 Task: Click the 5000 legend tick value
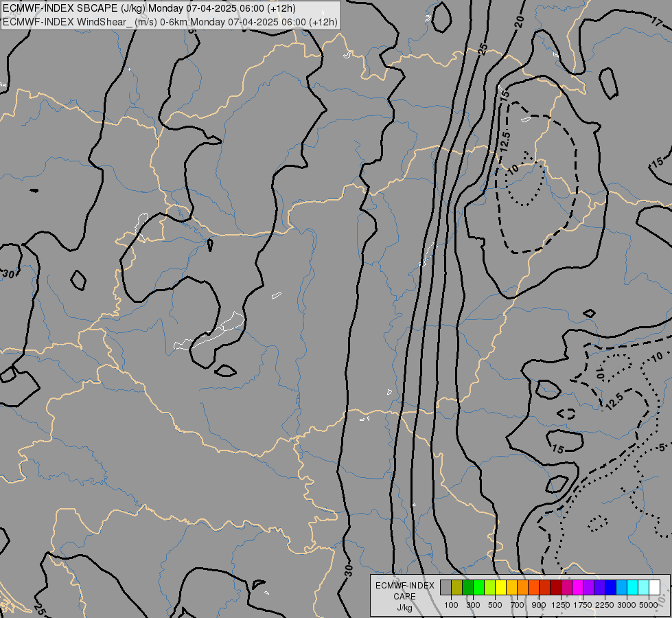[x=649, y=605]
